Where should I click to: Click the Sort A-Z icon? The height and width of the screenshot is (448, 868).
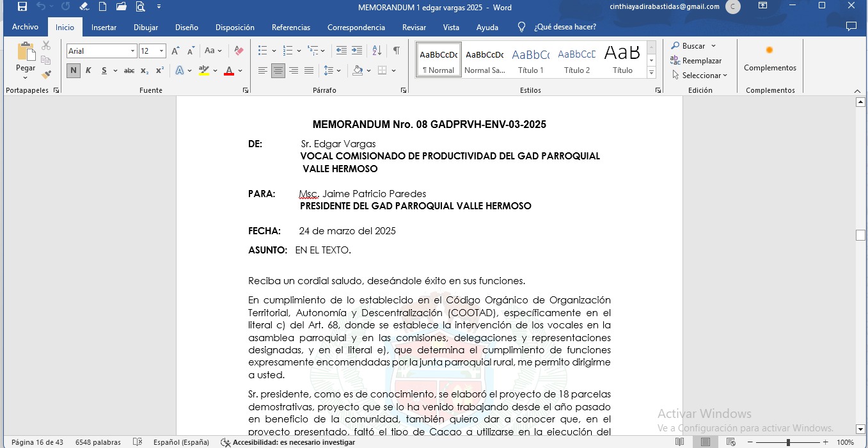377,51
